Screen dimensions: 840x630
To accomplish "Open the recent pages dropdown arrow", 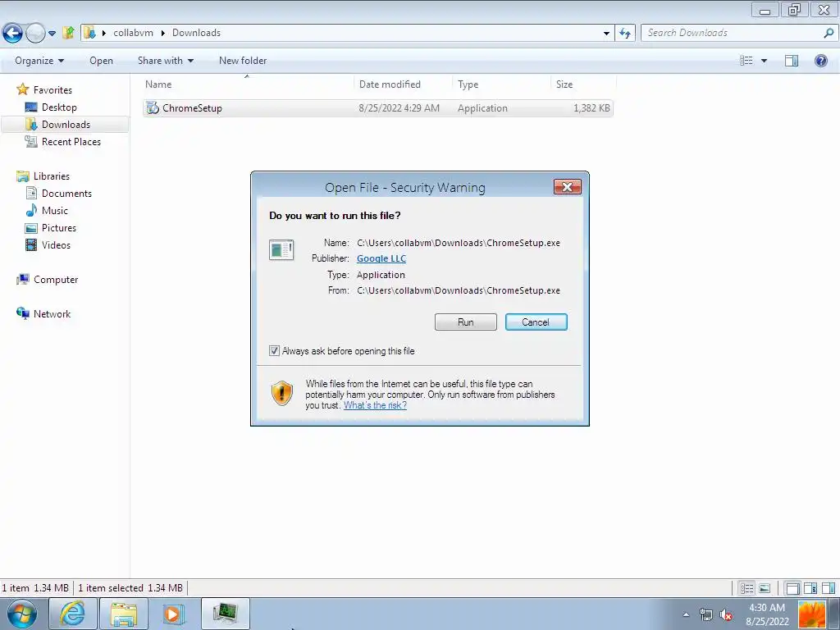I will (x=52, y=33).
